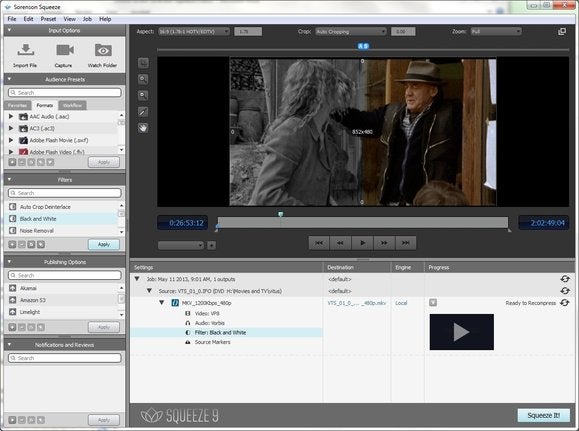Click the timeline playhead marker

coord(281,214)
